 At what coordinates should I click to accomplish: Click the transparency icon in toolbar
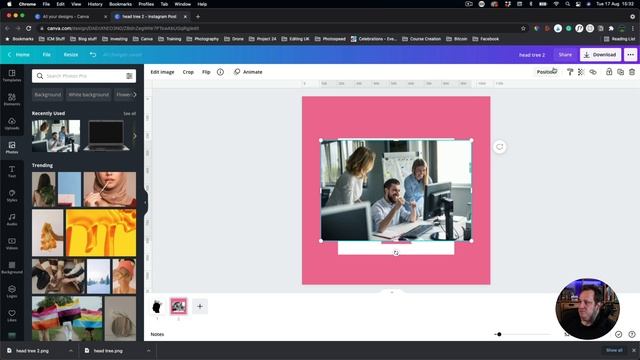(581, 72)
